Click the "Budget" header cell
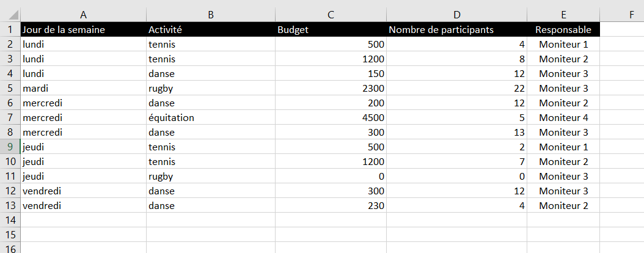 331,29
